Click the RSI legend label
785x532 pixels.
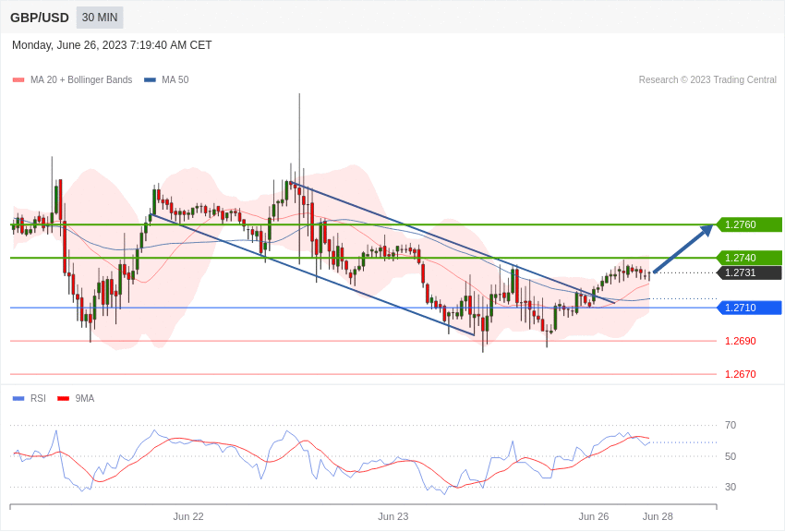tap(38, 398)
